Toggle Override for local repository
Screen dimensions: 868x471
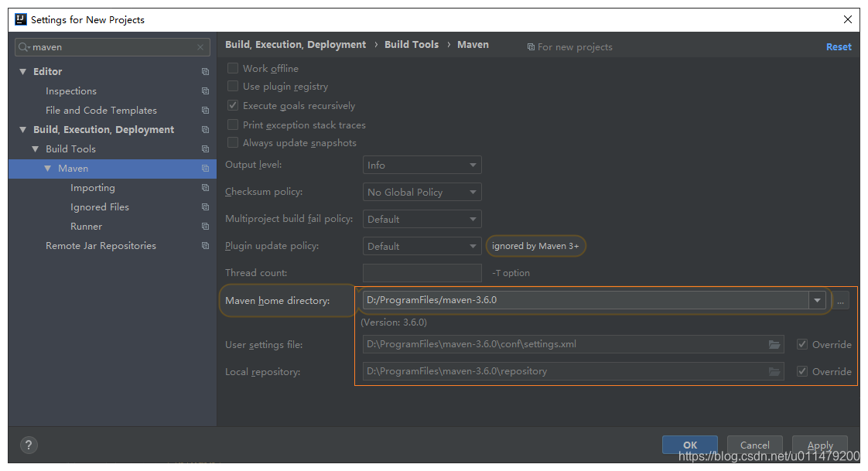tap(802, 371)
